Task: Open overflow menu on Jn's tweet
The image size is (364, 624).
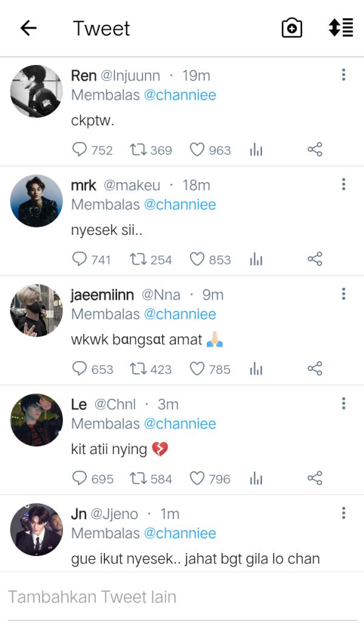Action: click(343, 514)
